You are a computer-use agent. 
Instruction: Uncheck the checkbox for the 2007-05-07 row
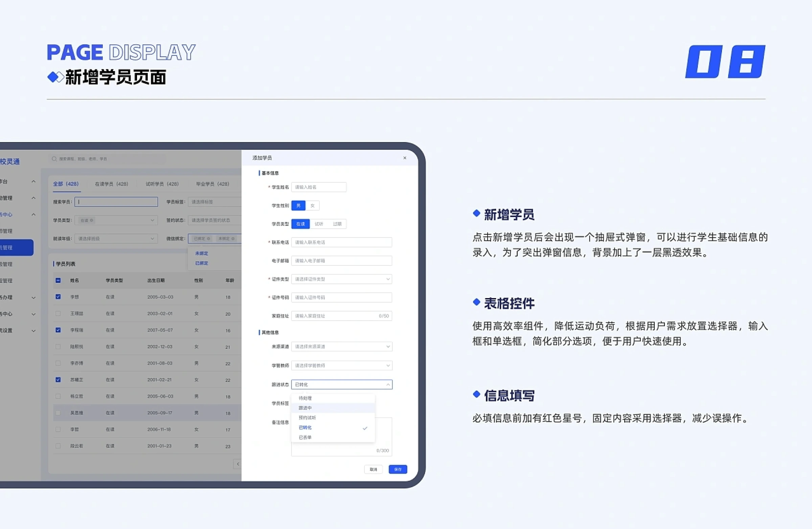pyautogui.click(x=58, y=330)
